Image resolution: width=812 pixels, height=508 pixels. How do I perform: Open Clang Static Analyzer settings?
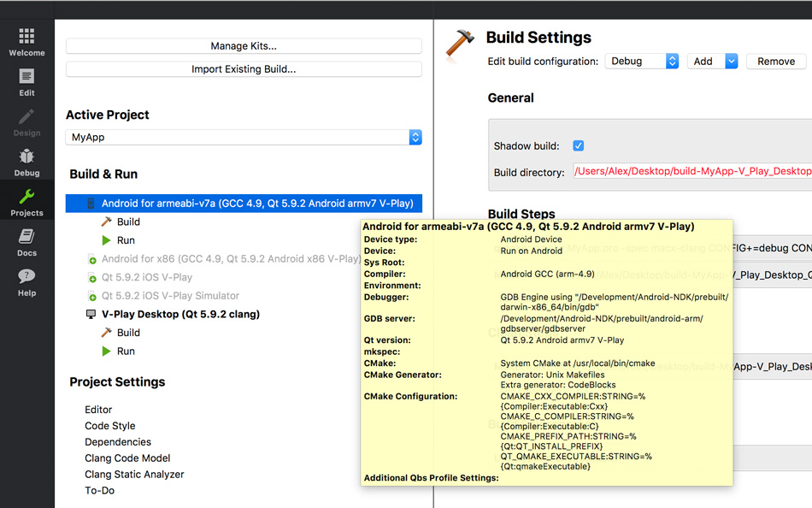pos(134,475)
